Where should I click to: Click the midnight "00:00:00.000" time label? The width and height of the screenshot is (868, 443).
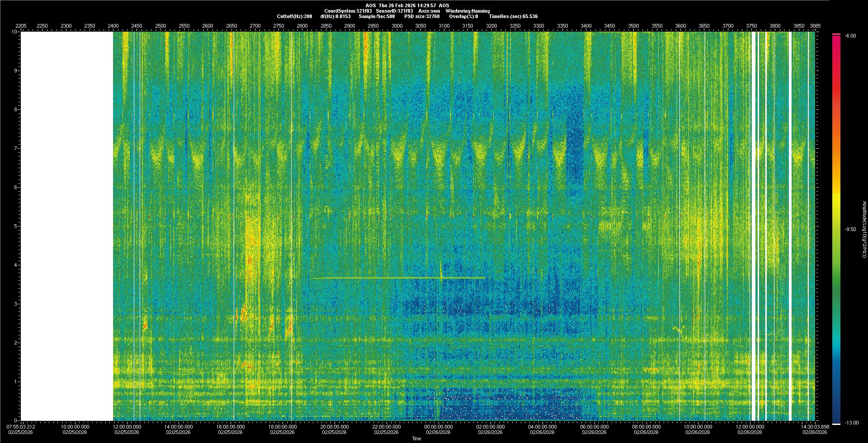[439, 427]
